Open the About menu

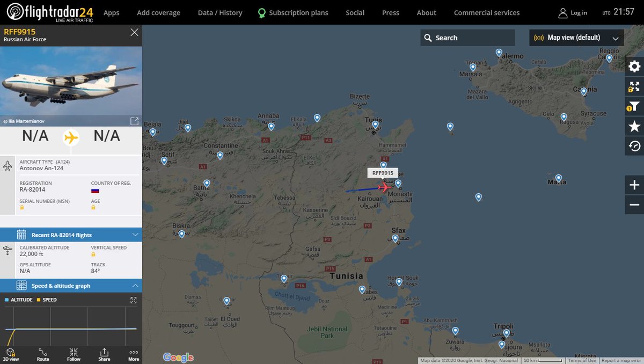pyautogui.click(x=427, y=12)
